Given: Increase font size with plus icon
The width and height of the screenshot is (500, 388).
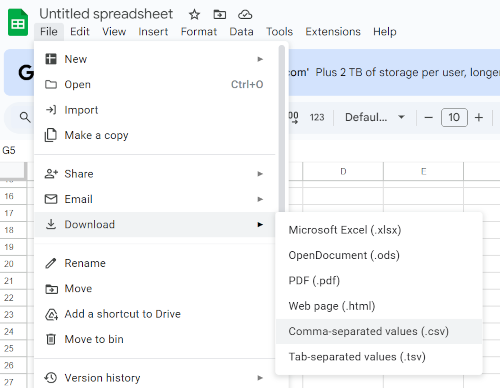Looking at the screenshot, I should pos(479,118).
